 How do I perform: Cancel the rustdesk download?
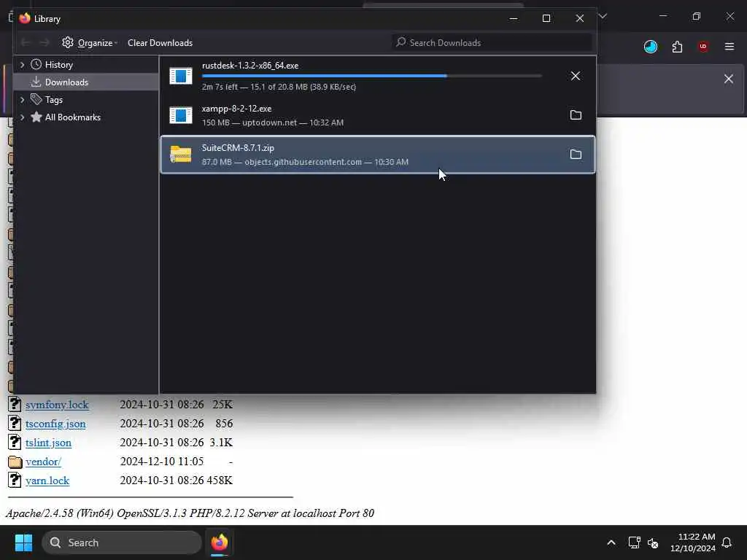click(x=576, y=76)
